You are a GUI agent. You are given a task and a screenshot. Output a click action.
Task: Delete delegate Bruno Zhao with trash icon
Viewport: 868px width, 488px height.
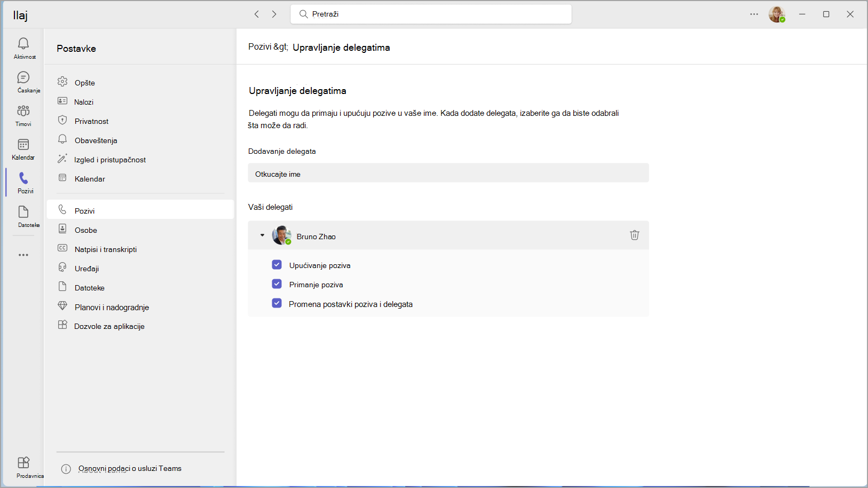[634, 235]
